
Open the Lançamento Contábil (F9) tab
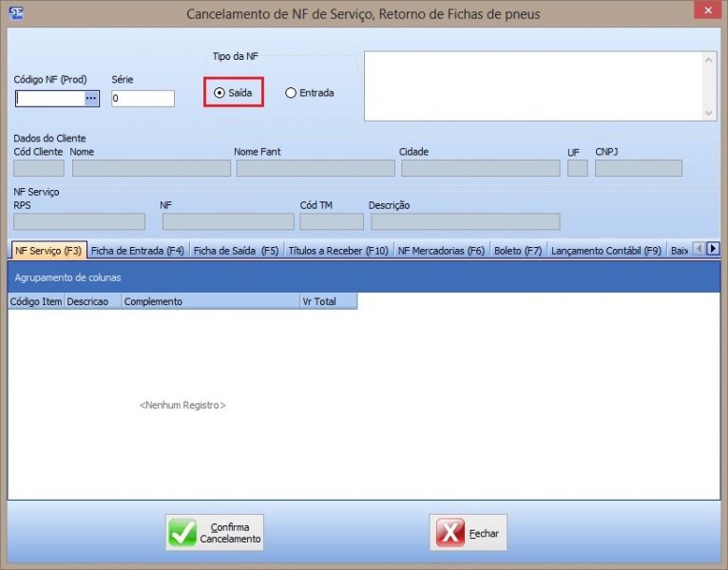coord(605,251)
